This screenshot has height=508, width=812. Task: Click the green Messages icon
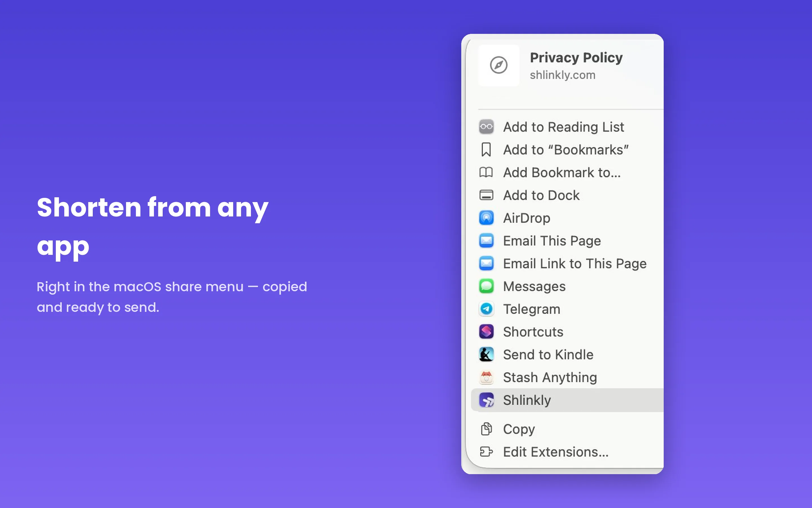click(486, 286)
